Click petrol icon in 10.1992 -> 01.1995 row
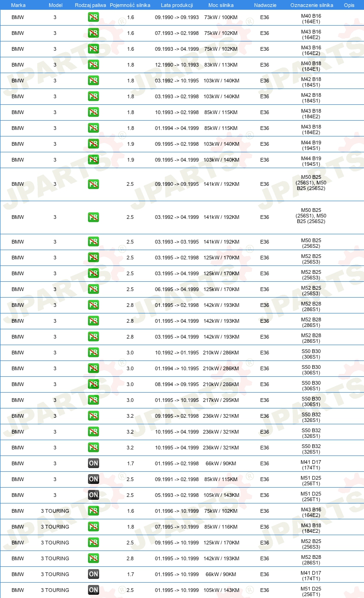This screenshot has height=598, width=364. click(x=93, y=353)
